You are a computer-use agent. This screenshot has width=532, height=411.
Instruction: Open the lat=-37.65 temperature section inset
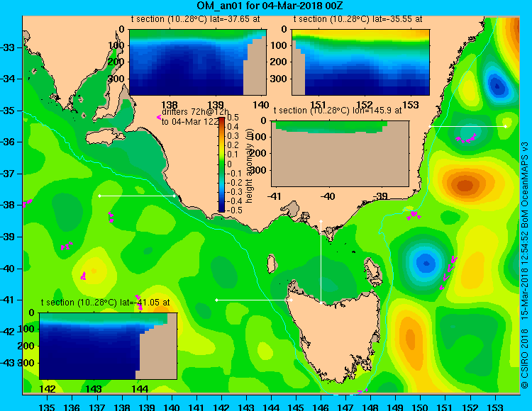(198, 62)
